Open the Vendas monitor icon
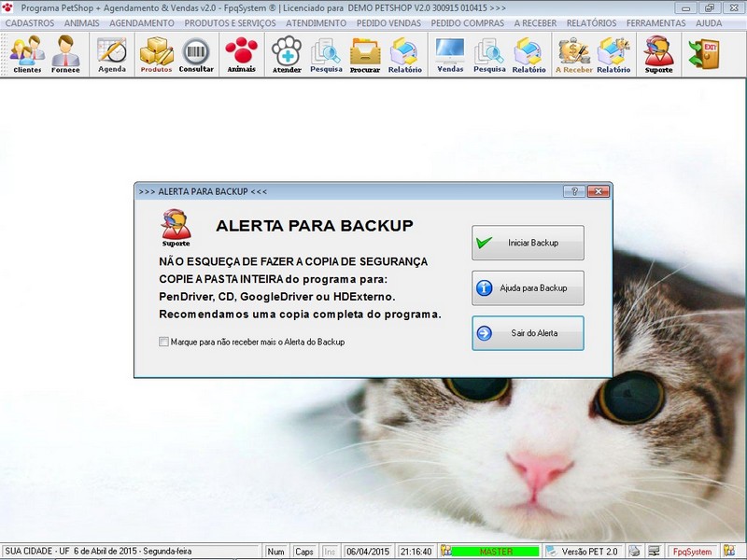Viewport: 747px width, 560px height. tap(450, 54)
